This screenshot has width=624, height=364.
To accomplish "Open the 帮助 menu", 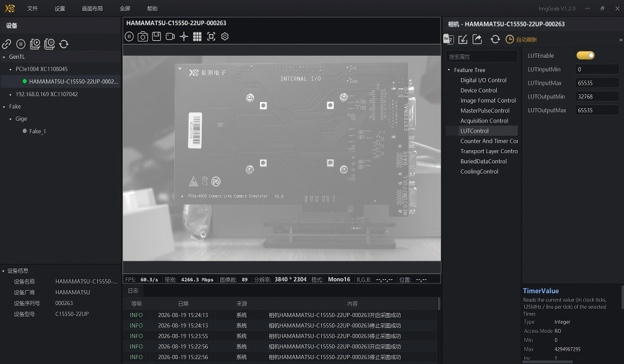I will pos(152,8).
